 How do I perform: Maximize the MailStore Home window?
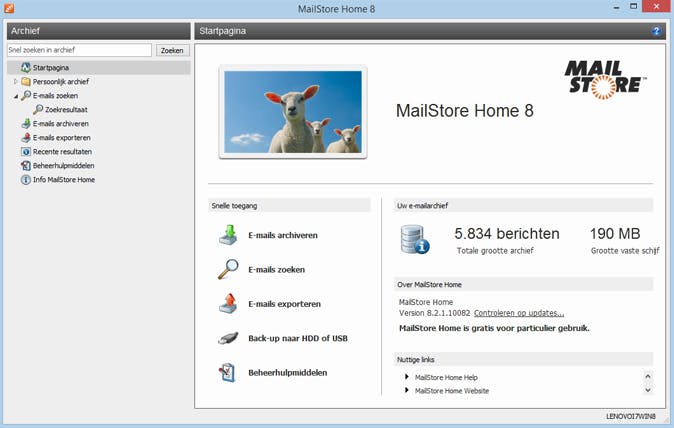(x=634, y=6)
